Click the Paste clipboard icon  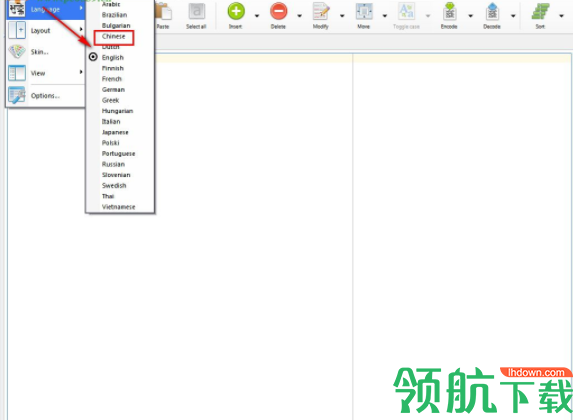163,11
